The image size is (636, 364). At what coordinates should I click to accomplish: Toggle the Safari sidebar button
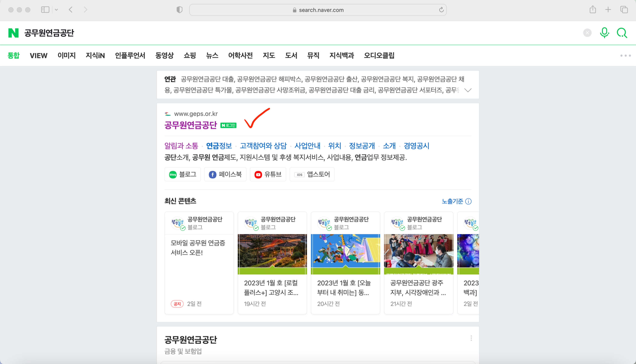tap(45, 10)
